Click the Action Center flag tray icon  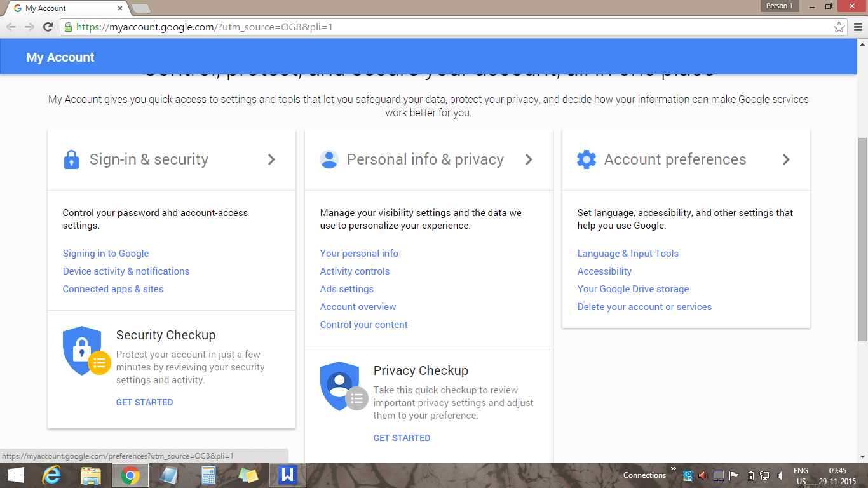click(733, 475)
